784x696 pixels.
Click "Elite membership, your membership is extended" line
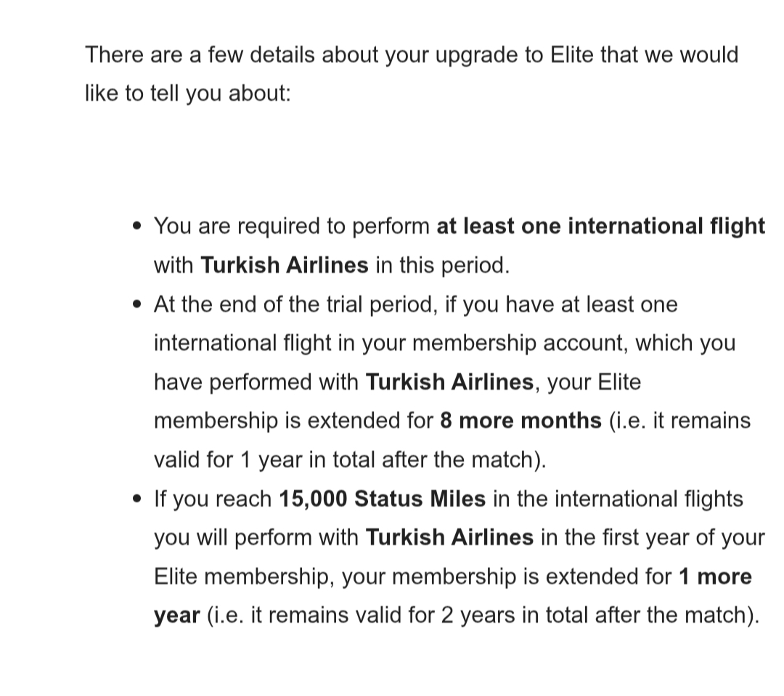(x=412, y=577)
